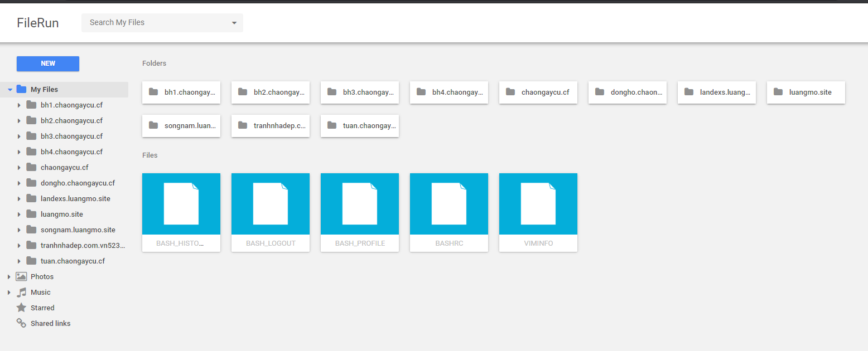The height and width of the screenshot is (351, 868).
Task: Click the folder icon on the bh3.chaongay card
Action: (332, 92)
